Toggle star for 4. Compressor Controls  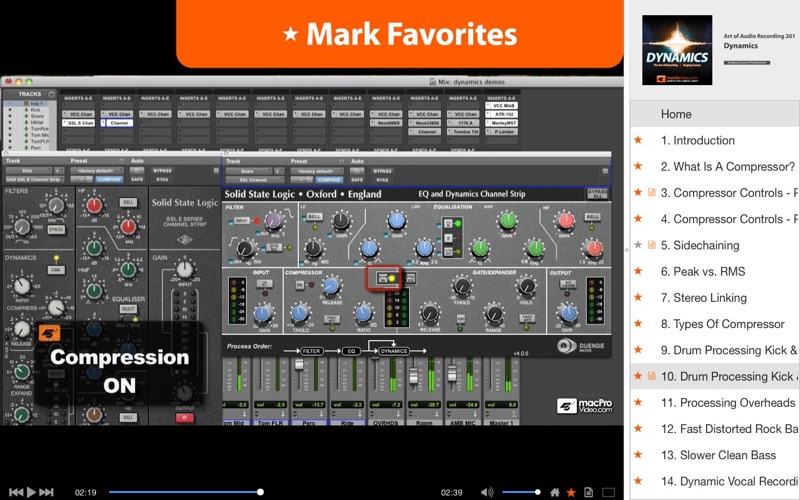tap(638, 219)
